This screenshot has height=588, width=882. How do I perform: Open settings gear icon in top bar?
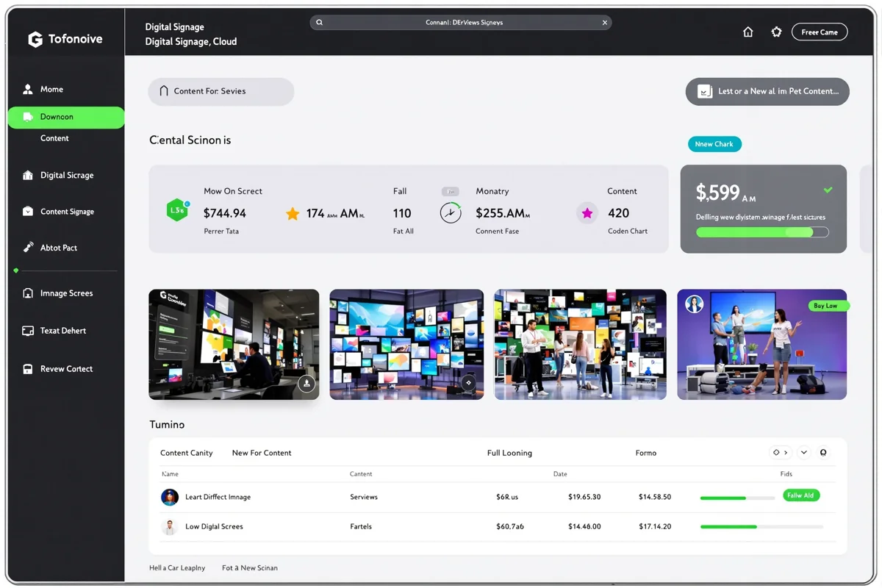pos(776,32)
